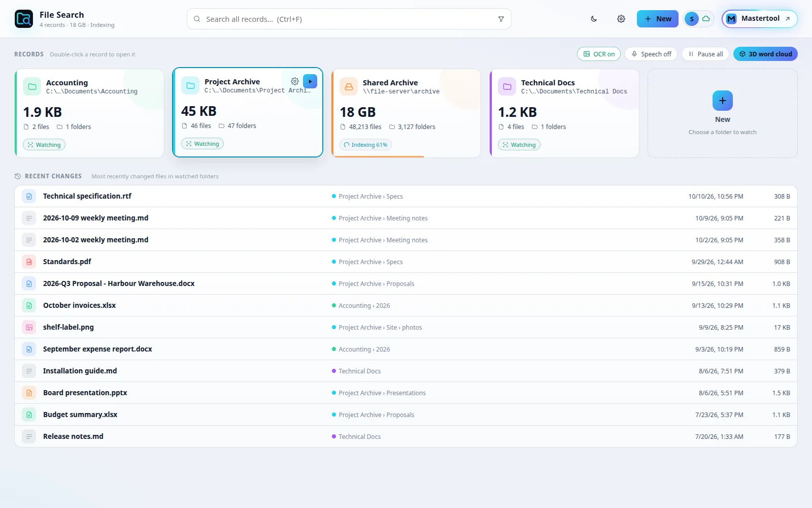812x508 pixels.
Task: Select 2026-10-09 weekly meeting.md row
Action: point(406,218)
